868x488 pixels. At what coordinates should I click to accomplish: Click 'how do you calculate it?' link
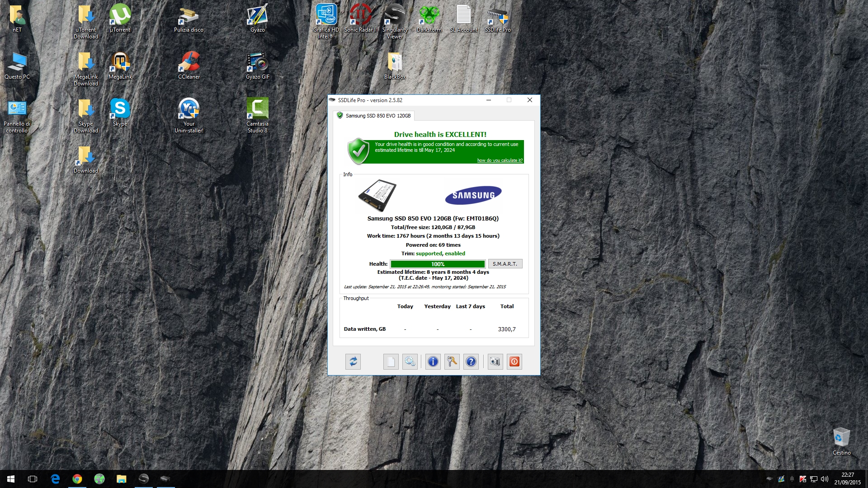pyautogui.click(x=500, y=160)
